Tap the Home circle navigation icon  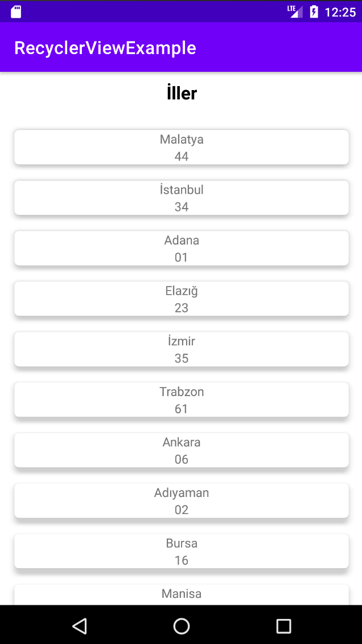[181, 625]
